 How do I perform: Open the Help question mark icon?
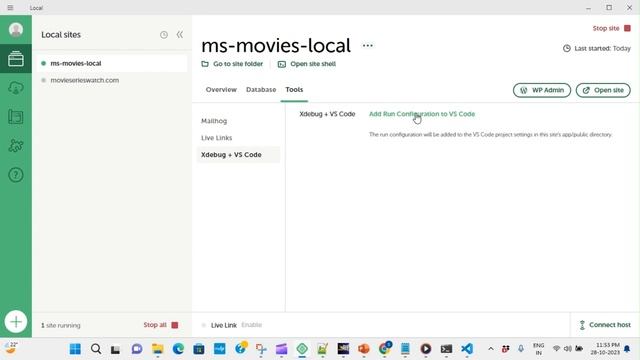coord(16,175)
